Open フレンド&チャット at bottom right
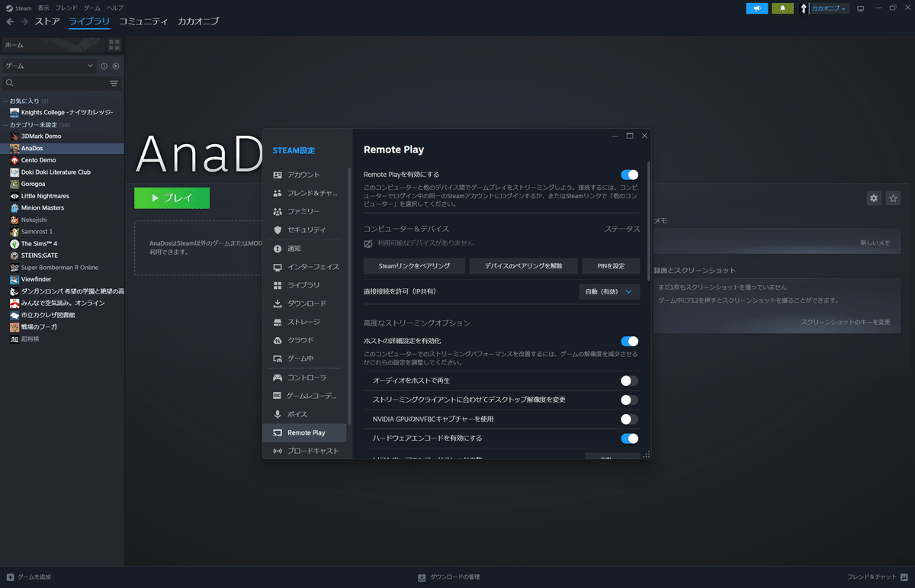Image resolution: width=915 pixels, height=588 pixels. click(878, 577)
